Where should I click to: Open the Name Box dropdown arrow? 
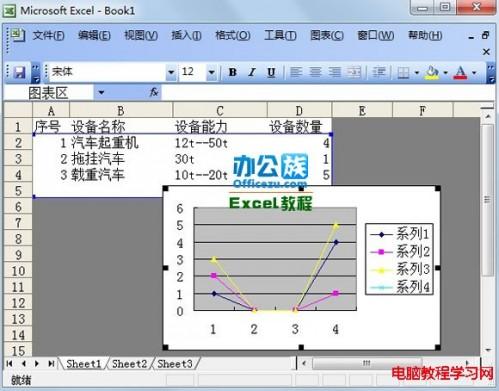tap(101, 92)
